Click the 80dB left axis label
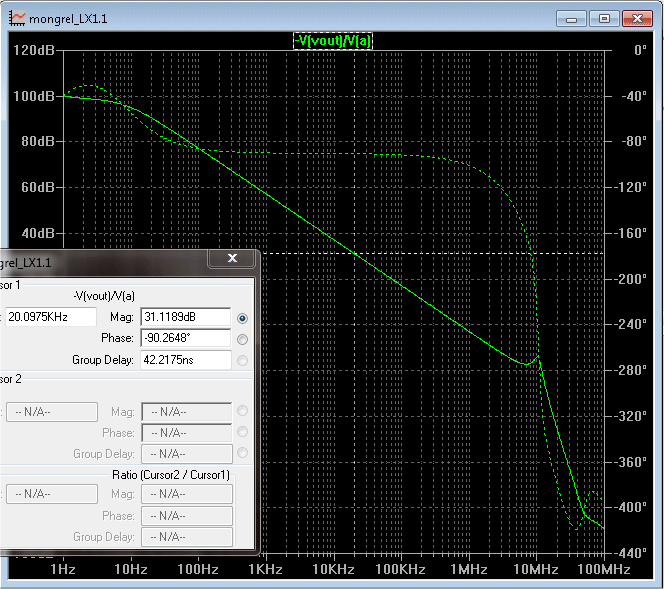 38,141
